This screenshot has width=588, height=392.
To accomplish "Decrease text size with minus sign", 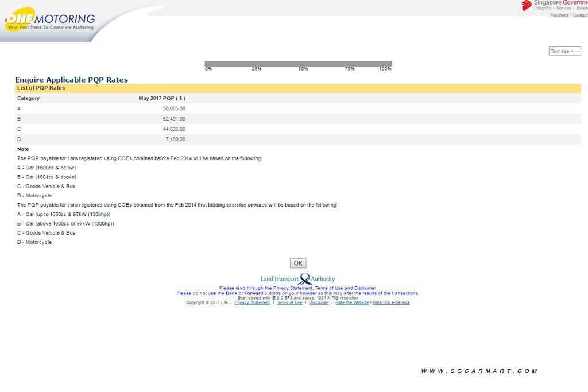I will click(578, 51).
